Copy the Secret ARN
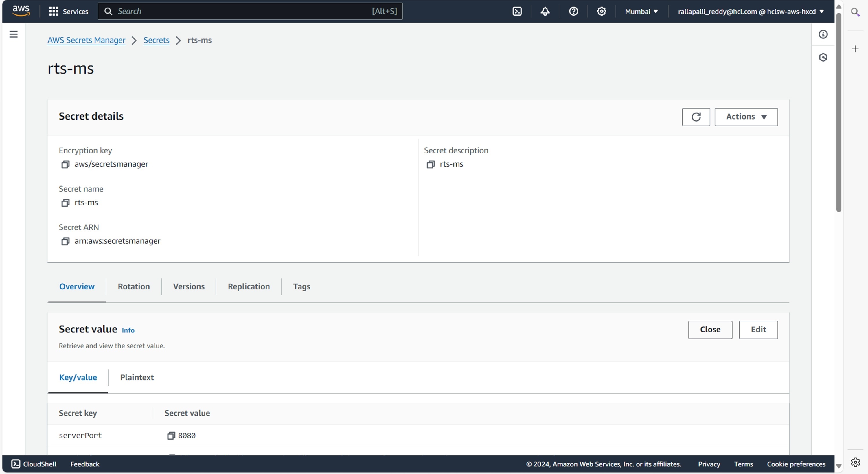The width and height of the screenshot is (868, 474). coord(65,241)
